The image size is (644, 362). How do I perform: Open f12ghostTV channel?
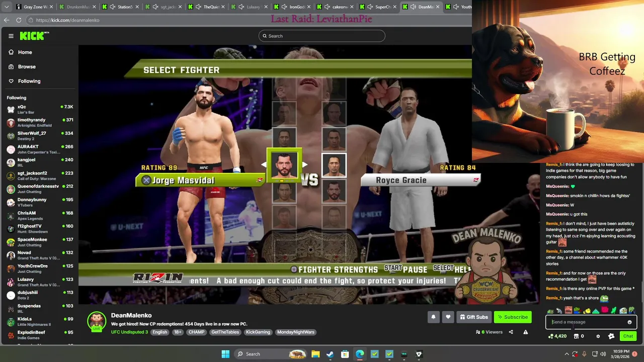(x=39, y=228)
